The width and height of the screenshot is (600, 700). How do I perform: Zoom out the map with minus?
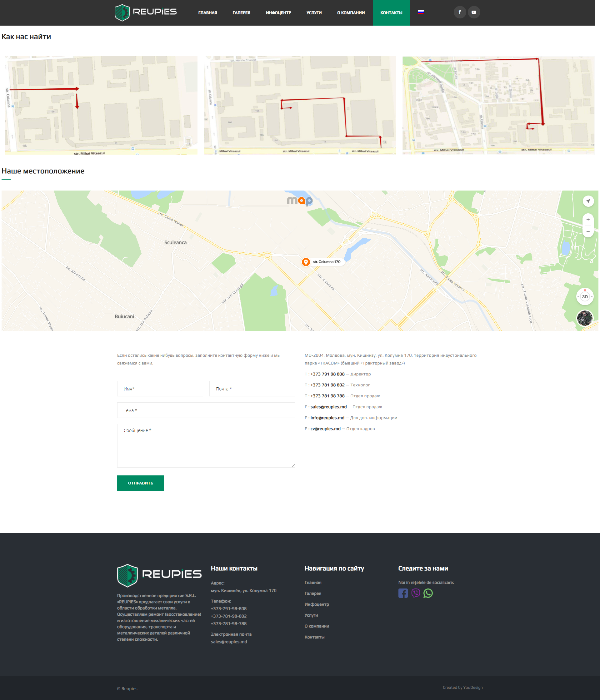tap(588, 231)
